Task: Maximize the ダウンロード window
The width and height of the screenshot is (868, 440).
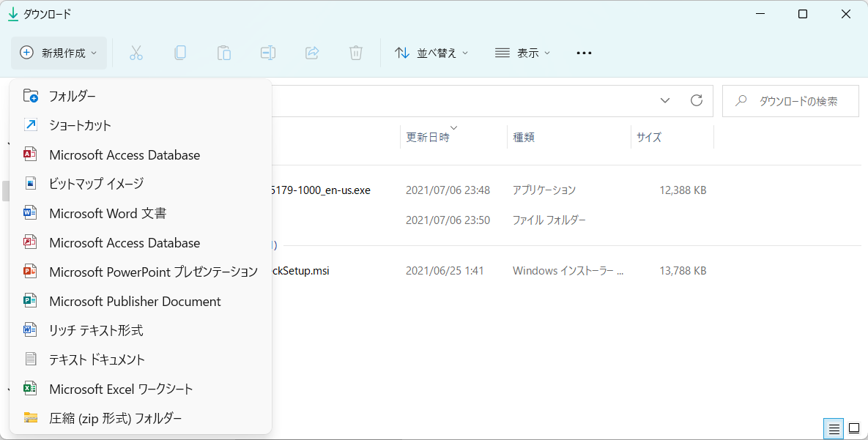Action: click(x=803, y=15)
